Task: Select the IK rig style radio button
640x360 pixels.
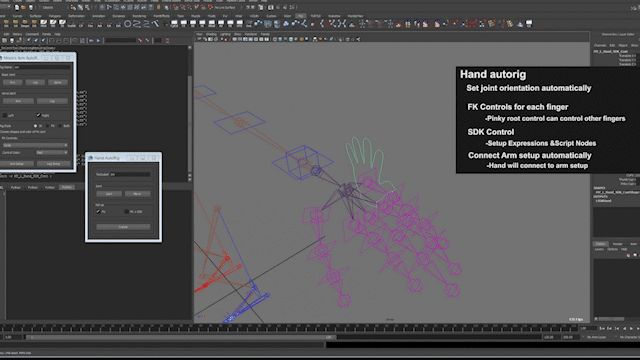Action: click(36, 126)
